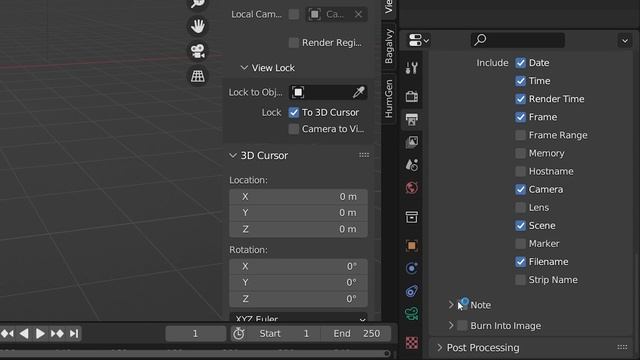Open the HumGen sidebar tab
640x360 pixels.
click(x=389, y=98)
